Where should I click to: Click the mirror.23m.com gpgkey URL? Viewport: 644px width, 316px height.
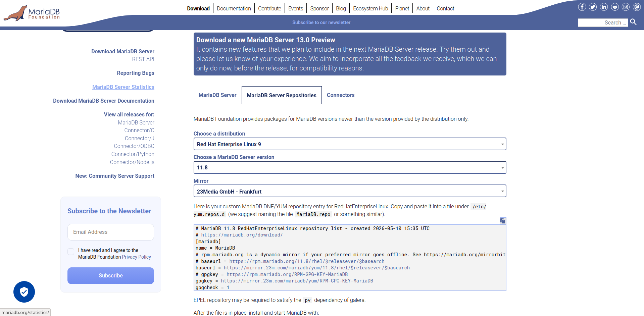pyautogui.click(x=297, y=281)
